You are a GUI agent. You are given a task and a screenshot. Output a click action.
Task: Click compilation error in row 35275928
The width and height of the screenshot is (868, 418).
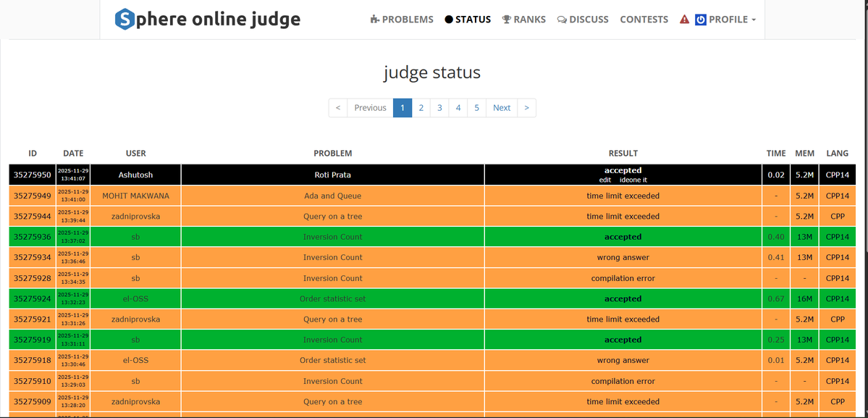point(623,278)
